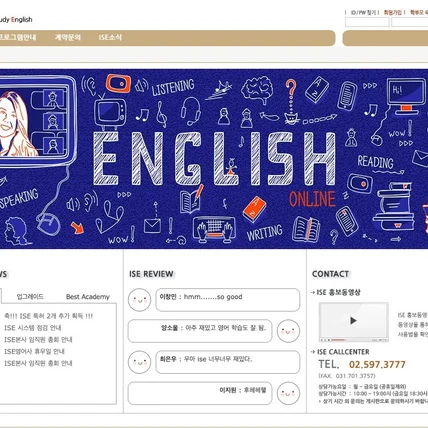Open the 회원가입 sign-up link

pos(393,13)
